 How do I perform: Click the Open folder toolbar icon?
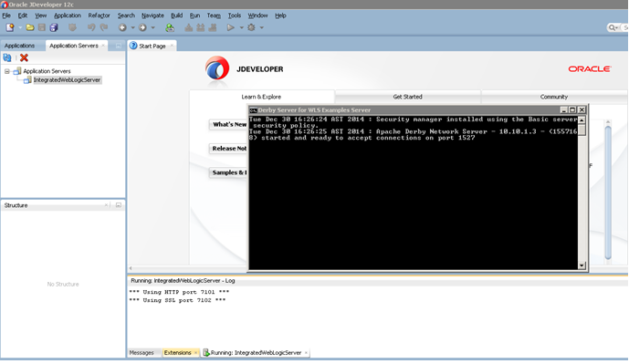(x=30, y=27)
